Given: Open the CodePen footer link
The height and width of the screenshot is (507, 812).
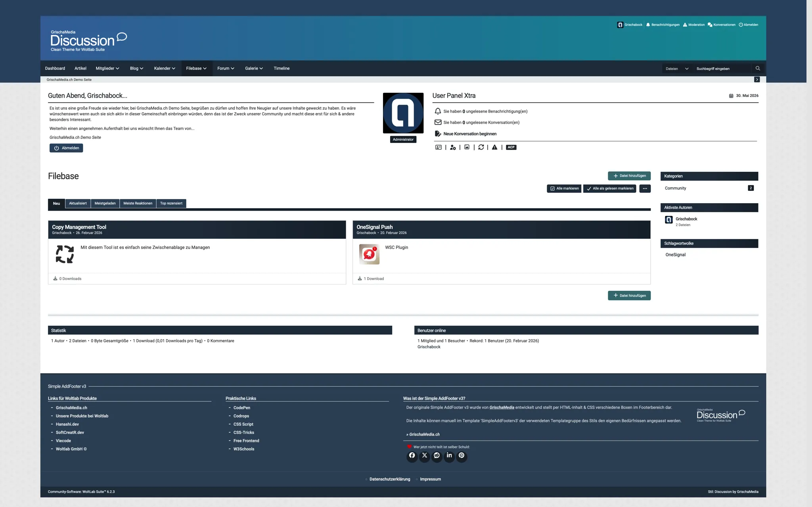Looking at the screenshot, I should (242, 408).
